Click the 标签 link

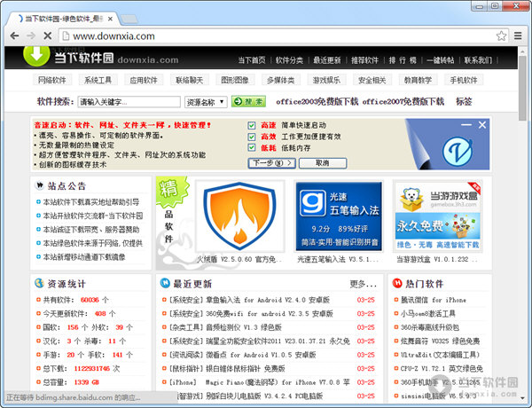464,101
